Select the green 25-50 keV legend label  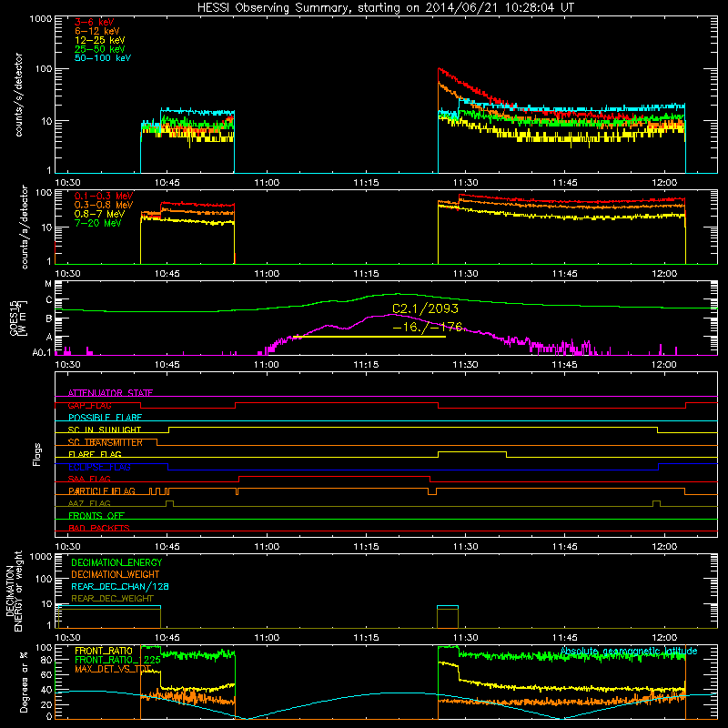(x=100, y=49)
